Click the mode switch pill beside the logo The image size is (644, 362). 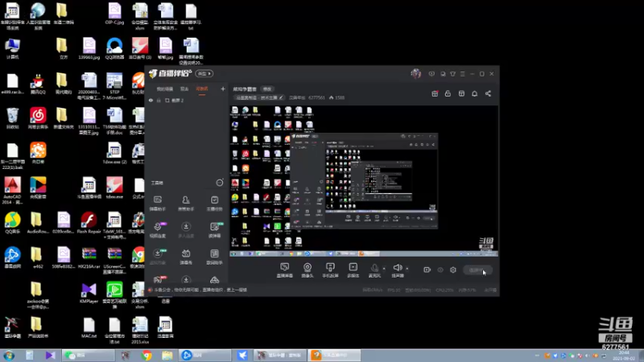point(204,73)
